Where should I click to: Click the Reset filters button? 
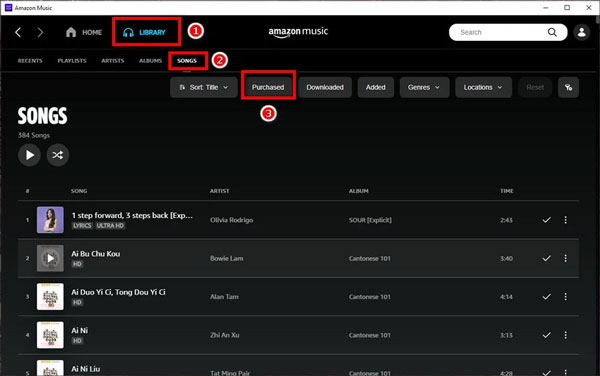point(535,87)
